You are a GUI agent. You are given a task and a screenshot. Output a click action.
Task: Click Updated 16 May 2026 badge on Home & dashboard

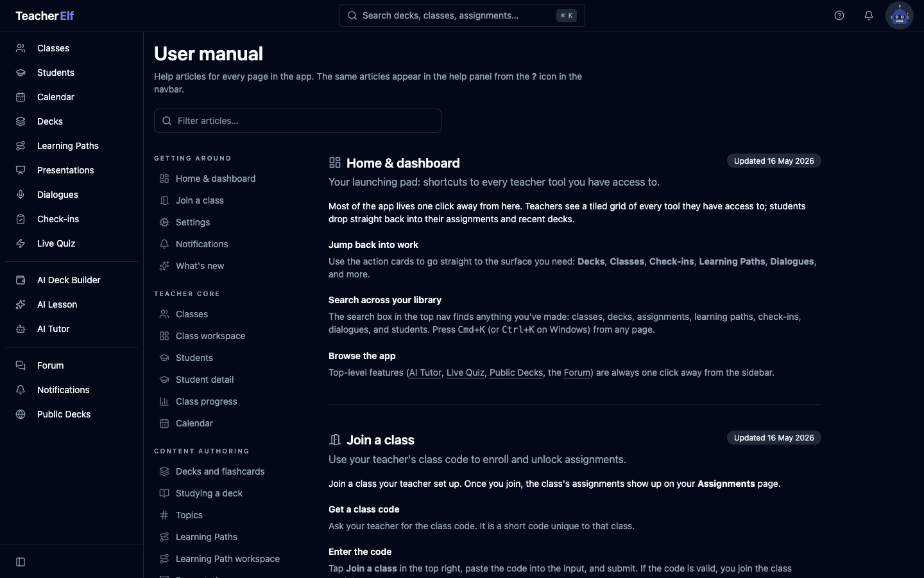[x=774, y=161]
